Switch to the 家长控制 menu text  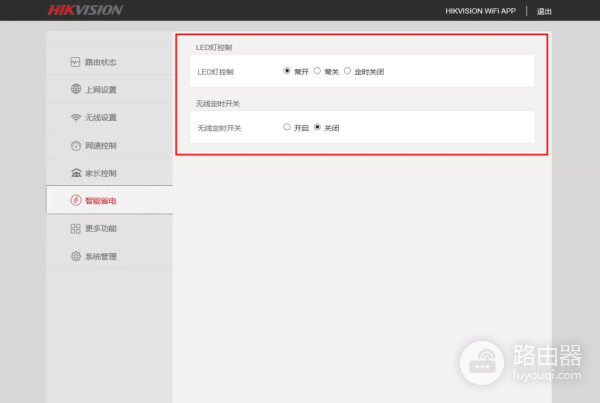[x=101, y=173]
